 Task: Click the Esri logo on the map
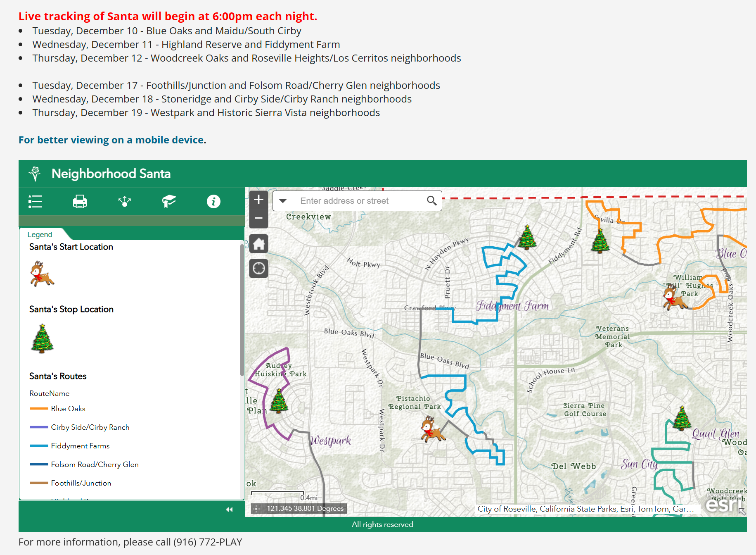[721, 504]
